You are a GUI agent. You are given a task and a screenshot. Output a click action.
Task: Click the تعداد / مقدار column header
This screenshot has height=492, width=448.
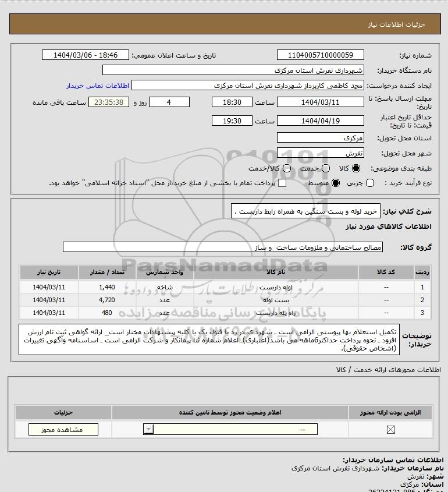pos(107,272)
